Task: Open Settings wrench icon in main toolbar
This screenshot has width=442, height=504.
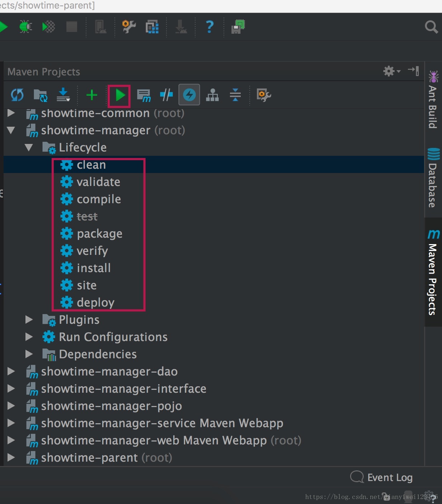Action: (129, 27)
